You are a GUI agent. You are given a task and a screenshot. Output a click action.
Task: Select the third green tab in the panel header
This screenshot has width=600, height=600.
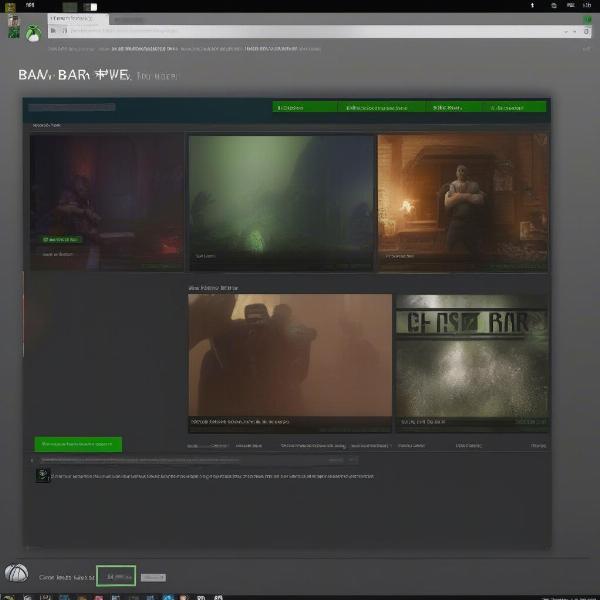click(x=453, y=107)
